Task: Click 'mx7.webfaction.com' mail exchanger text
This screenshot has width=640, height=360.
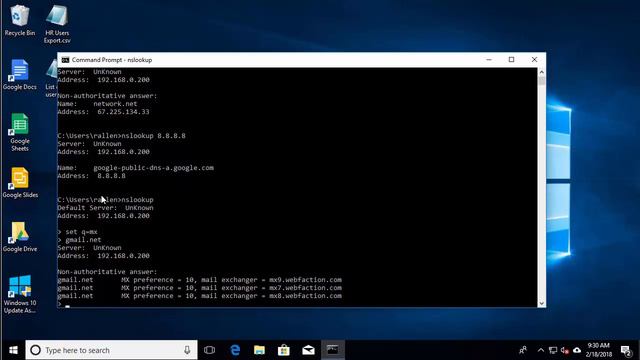Action: coord(305,288)
